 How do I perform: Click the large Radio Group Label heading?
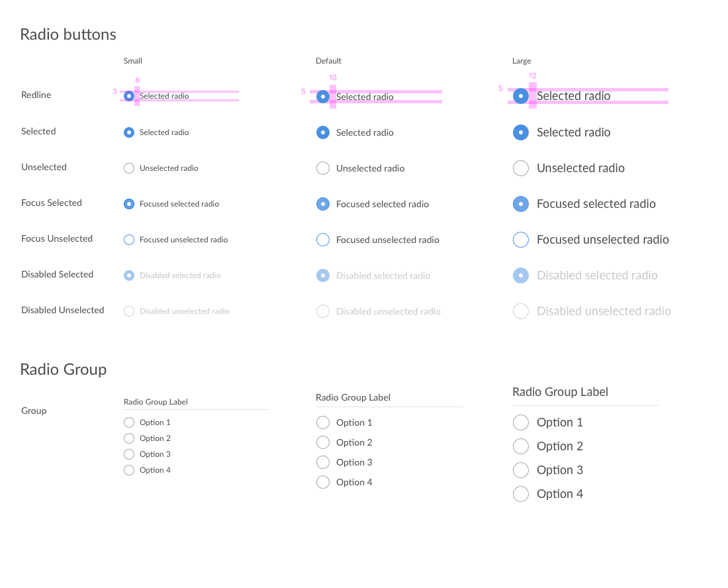pyautogui.click(x=560, y=392)
